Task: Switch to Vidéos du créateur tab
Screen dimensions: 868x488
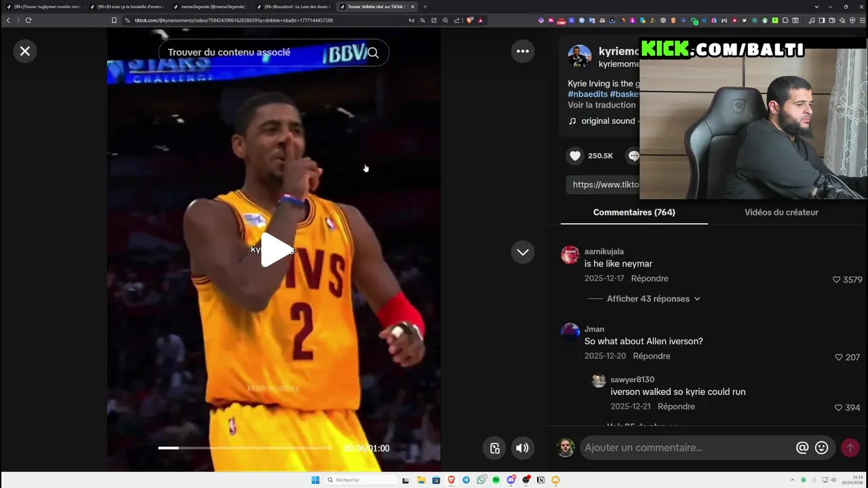Action: (781, 212)
